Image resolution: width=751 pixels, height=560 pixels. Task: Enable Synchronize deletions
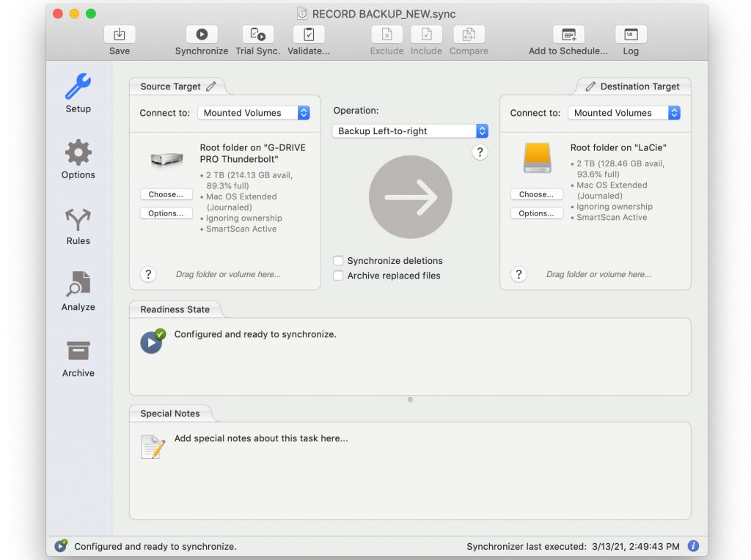[x=338, y=260]
